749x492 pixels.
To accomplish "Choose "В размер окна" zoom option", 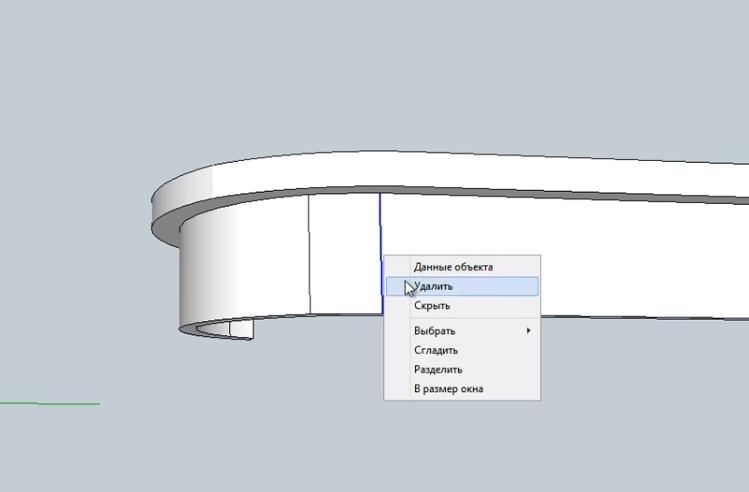I will pyautogui.click(x=448, y=389).
